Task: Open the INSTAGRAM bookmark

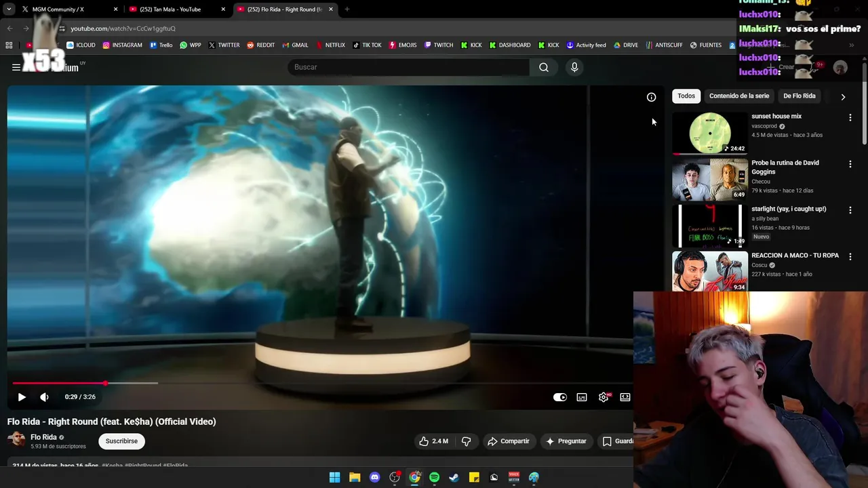Action: click(122, 45)
